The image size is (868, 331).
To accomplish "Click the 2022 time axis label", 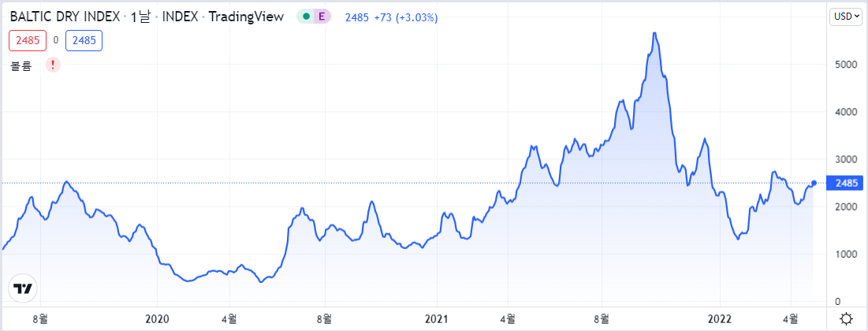I will [719, 319].
